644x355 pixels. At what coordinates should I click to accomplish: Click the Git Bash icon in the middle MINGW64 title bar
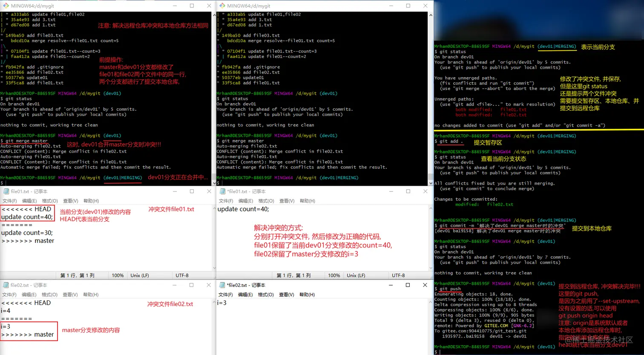(221, 6)
